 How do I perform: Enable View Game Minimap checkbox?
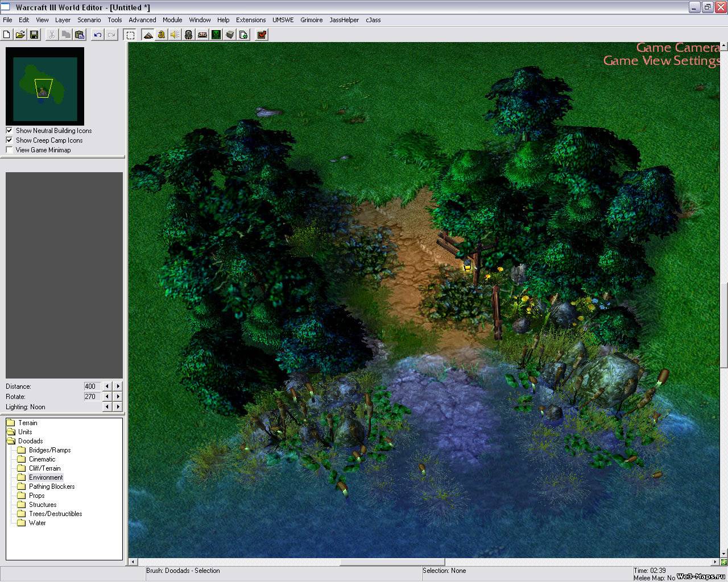pyautogui.click(x=10, y=150)
